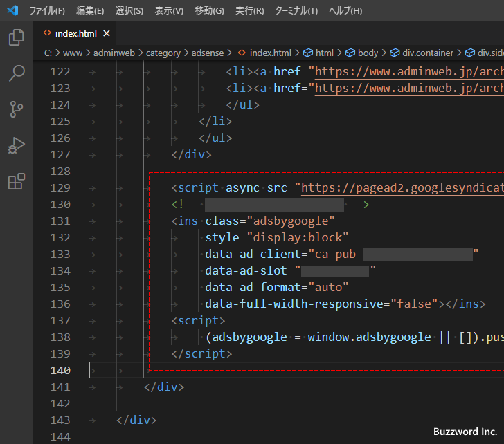This screenshot has width=504, height=444.
Task: Click the async keyword on line 129
Action: click(x=242, y=188)
